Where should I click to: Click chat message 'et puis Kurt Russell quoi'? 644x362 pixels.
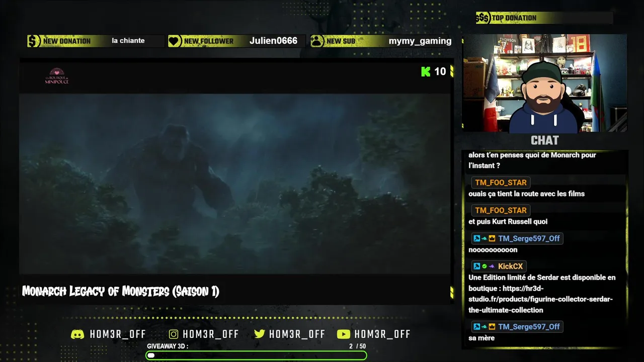point(508,222)
